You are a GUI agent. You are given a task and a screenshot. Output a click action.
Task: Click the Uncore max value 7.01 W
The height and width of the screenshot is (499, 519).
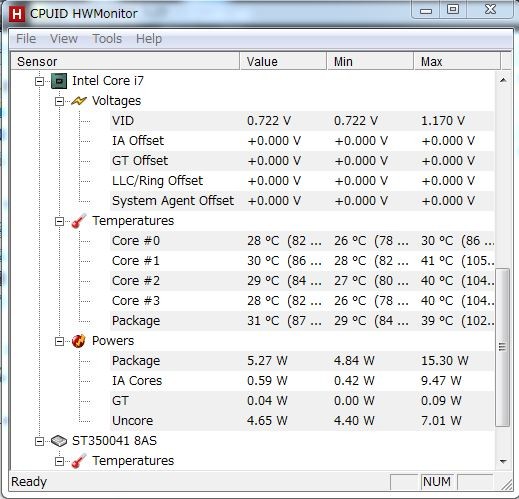(x=441, y=421)
